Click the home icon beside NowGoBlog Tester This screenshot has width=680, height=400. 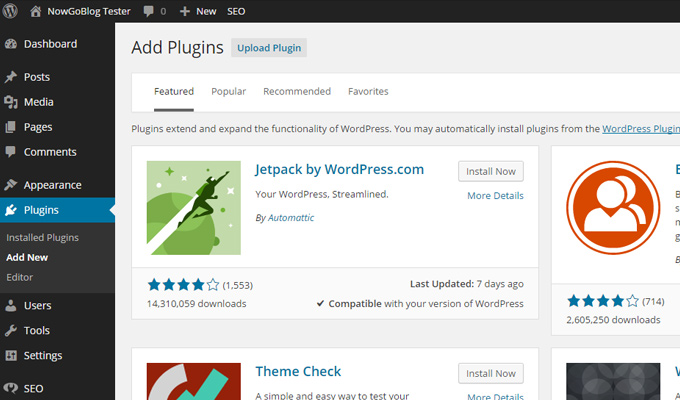point(36,11)
